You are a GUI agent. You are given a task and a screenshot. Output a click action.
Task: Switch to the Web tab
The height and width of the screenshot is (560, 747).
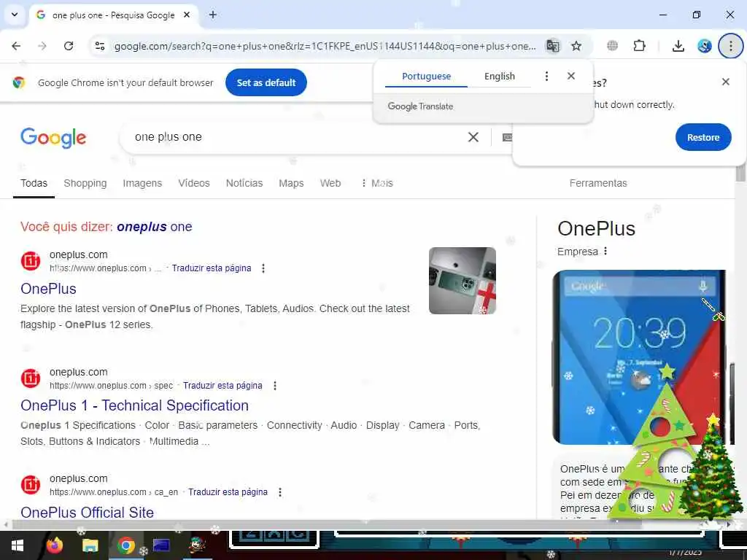click(x=330, y=183)
